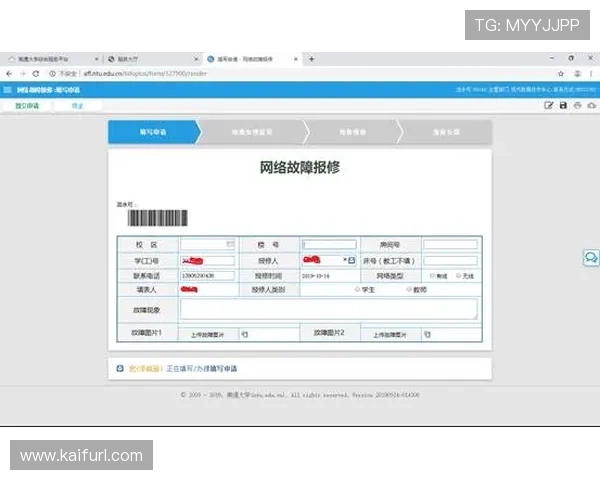Reload the page with refresh icon
This screenshot has width=600, height=480.
pyautogui.click(x=36, y=73)
